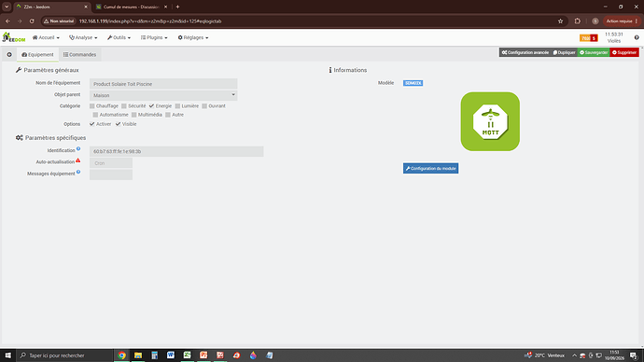Click the Jeedom logo in the header
Screen dimensions: 644x362
tap(14, 37)
